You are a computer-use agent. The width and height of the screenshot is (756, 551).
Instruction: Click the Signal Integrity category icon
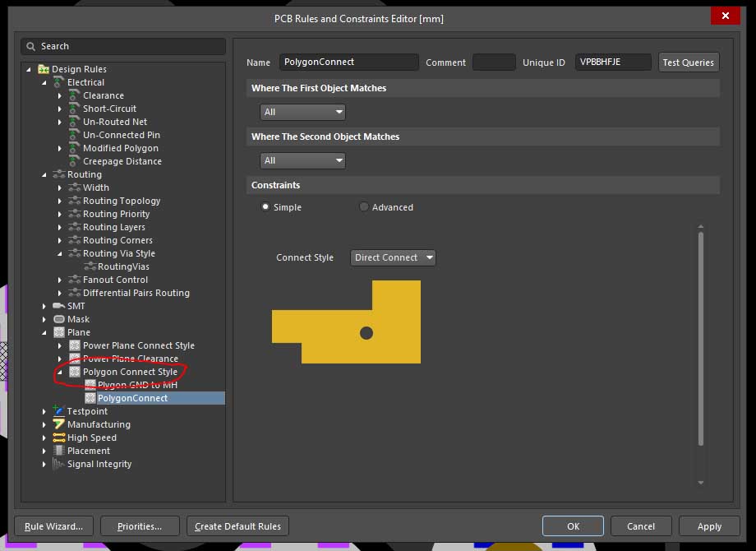[x=58, y=464]
